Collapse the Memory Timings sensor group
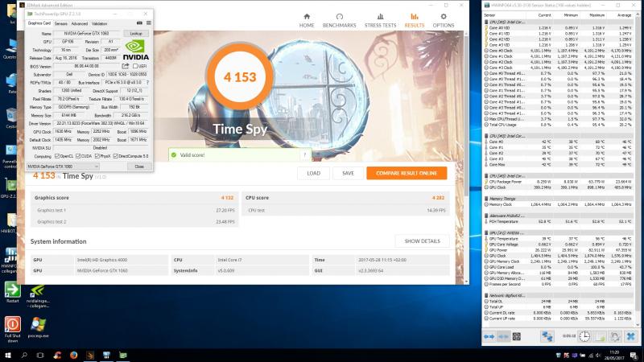This screenshot has height=362, width=644. click(x=486, y=199)
